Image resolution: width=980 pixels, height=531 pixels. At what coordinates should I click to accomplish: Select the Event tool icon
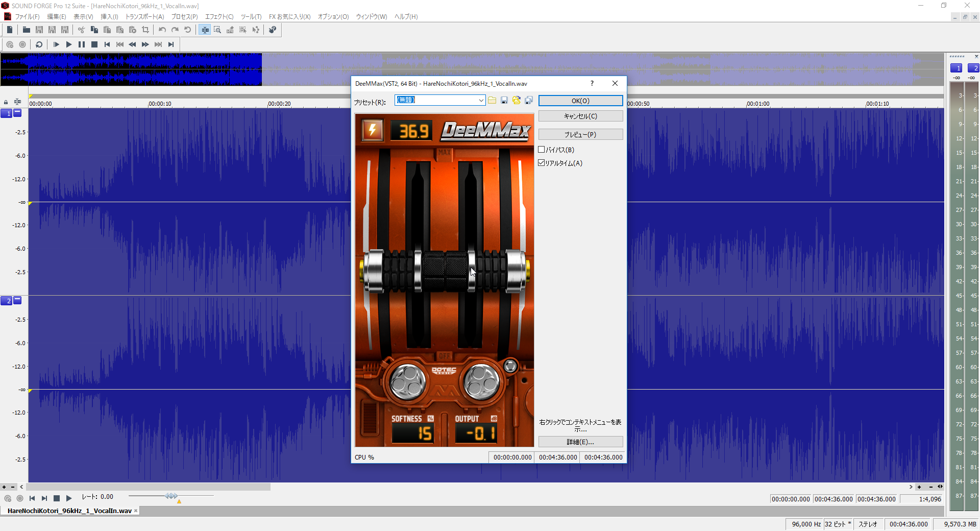coord(243,30)
